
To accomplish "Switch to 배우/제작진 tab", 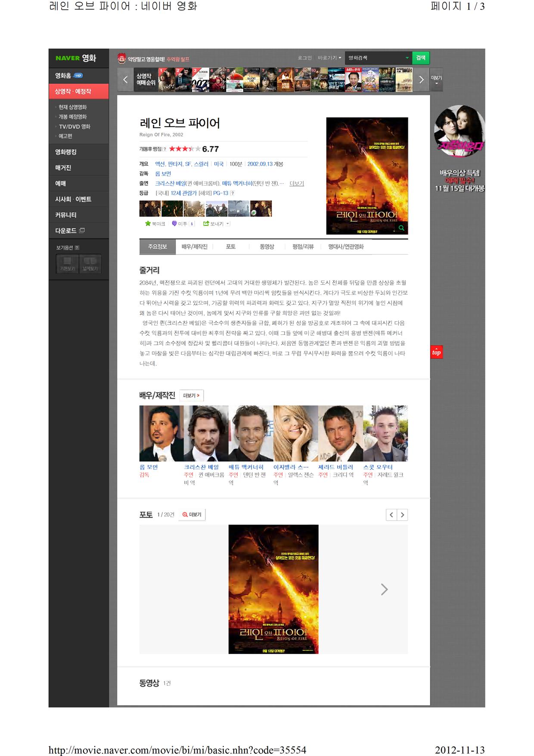I will (195, 247).
